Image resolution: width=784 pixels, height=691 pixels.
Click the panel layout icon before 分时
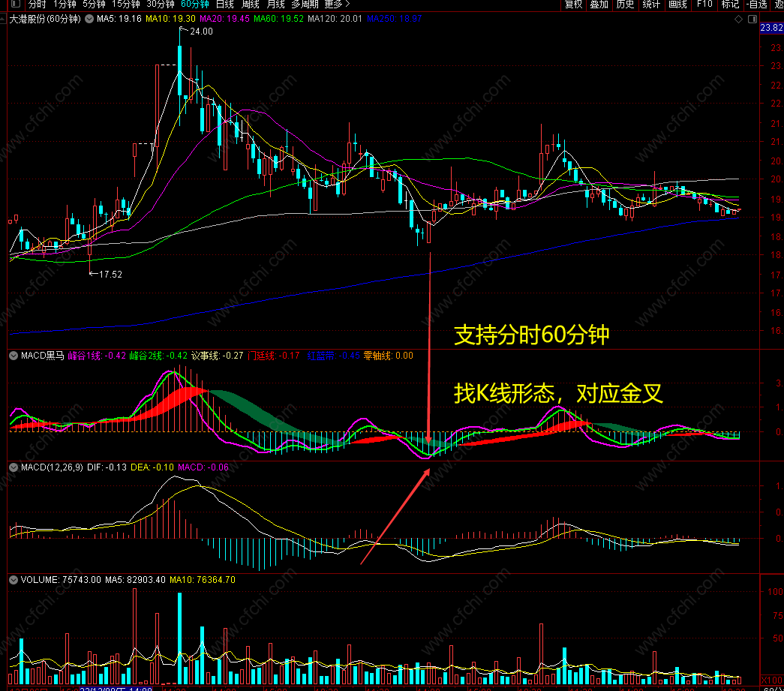(x=16, y=4)
